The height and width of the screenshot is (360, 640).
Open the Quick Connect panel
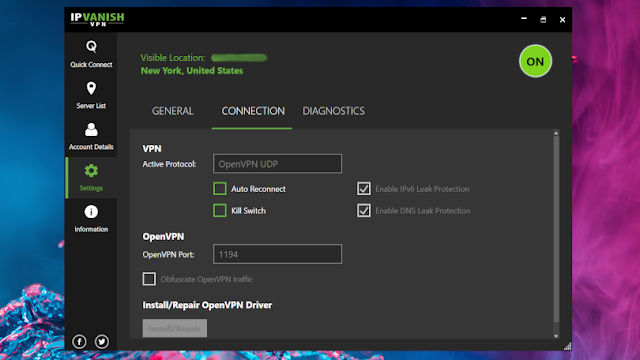(x=91, y=53)
